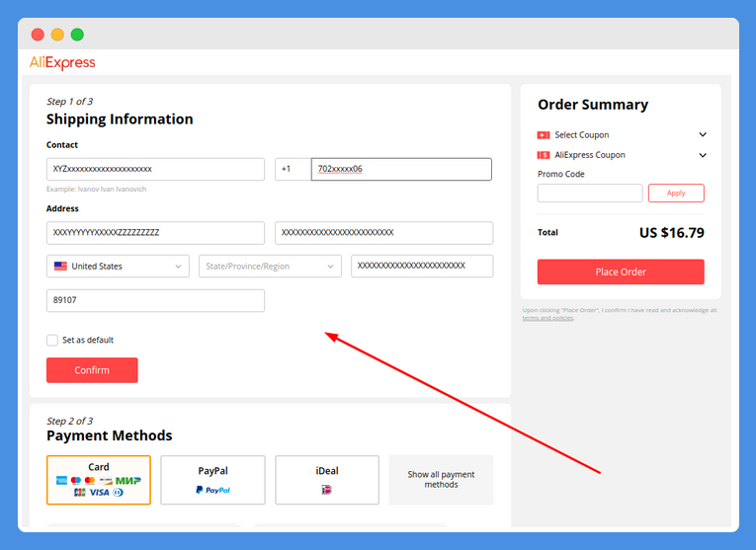This screenshot has height=550, width=756.
Task: Click the United States flag icon
Action: tap(60, 267)
